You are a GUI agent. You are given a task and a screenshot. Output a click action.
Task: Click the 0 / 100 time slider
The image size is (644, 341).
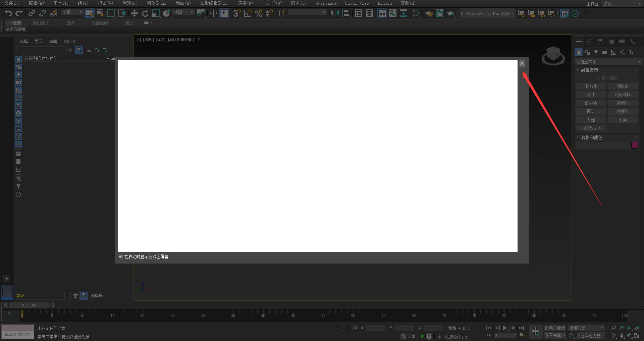click(29, 305)
